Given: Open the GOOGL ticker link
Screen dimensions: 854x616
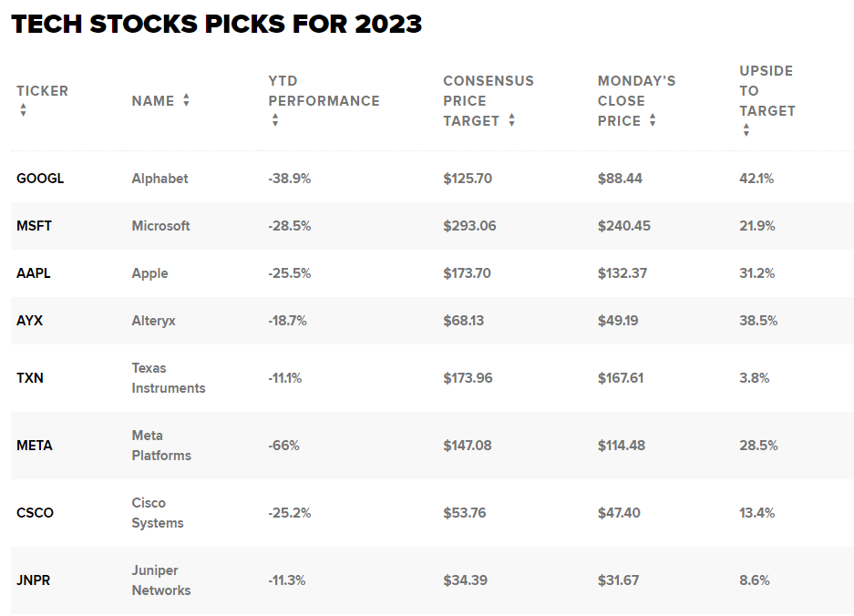Looking at the screenshot, I should tap(40, 179).
